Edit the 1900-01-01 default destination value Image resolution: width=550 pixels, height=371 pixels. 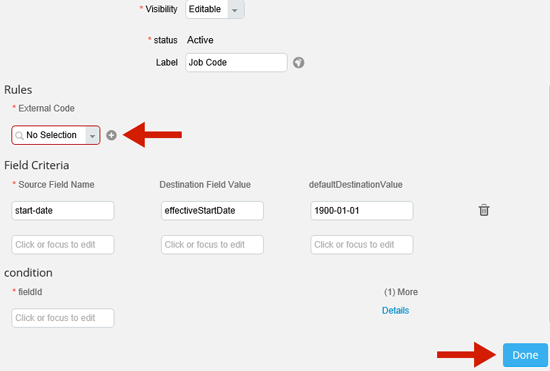pos(362,210)
